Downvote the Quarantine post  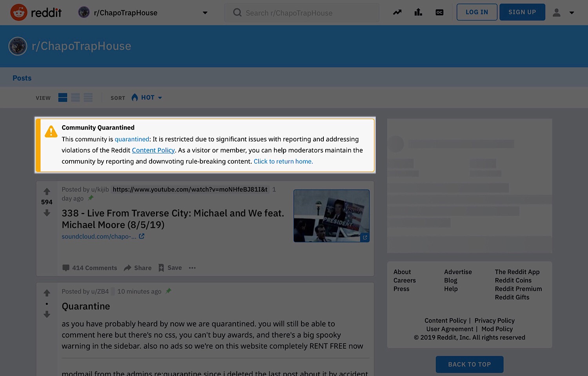[x=47, y=315]
